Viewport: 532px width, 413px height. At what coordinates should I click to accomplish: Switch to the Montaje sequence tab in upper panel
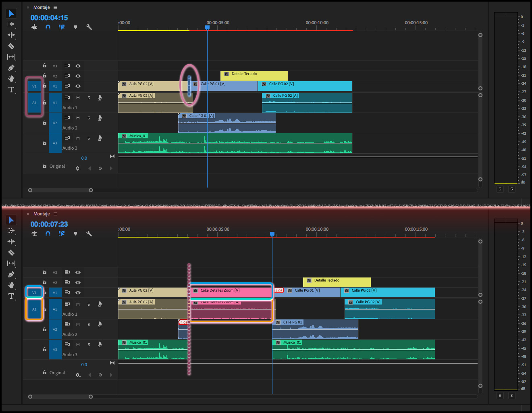pos(42,8)
